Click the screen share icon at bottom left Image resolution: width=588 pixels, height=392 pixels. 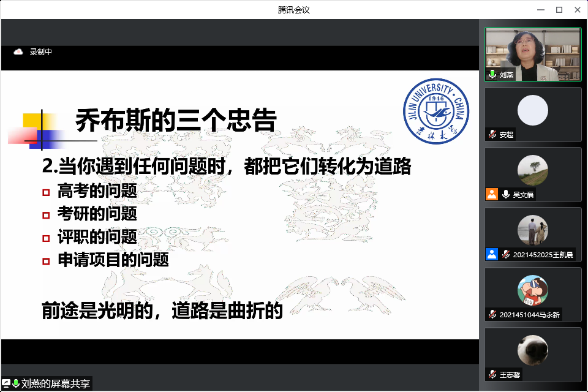6,383
